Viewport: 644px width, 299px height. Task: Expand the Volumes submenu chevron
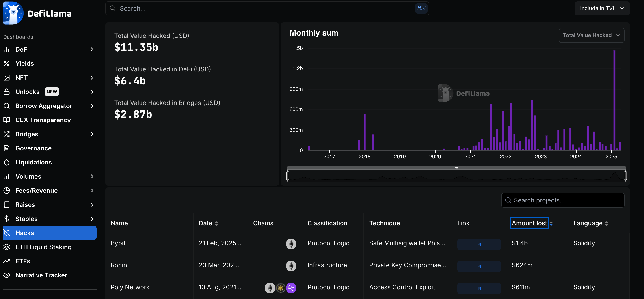(x=92, y=176)
